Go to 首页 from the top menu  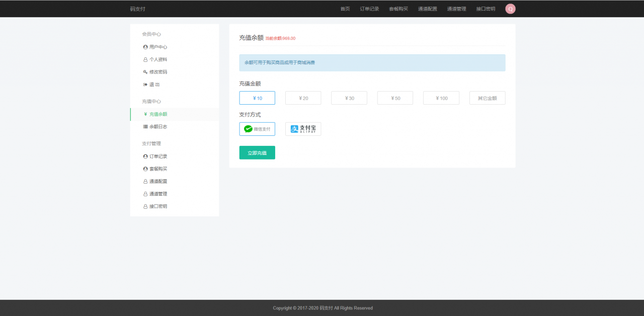[x=345, y=9]
